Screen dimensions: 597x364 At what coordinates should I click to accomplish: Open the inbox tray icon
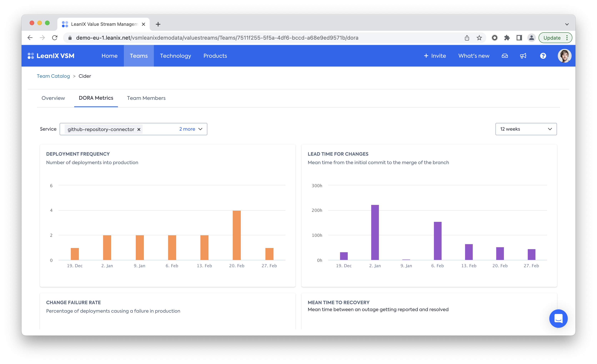click(x=505, y=56)
